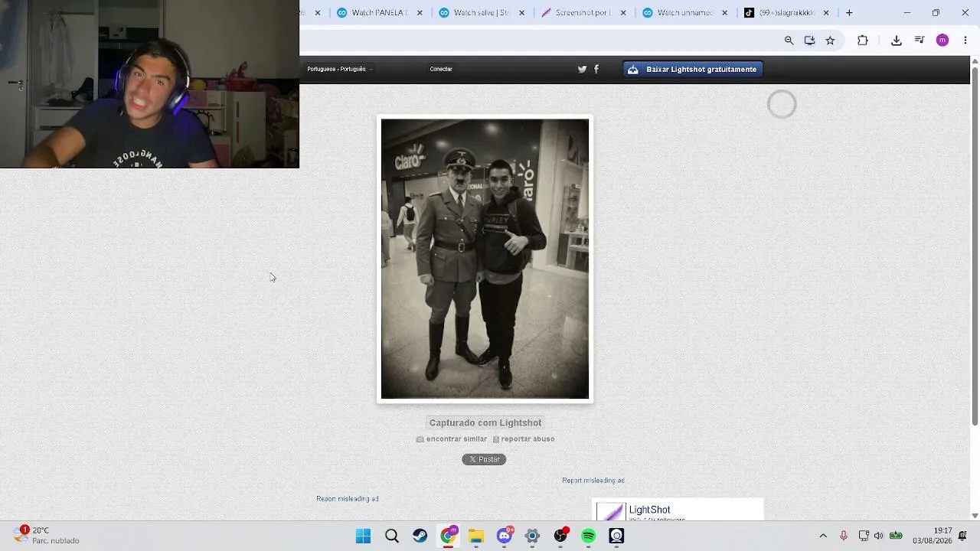Image resolution: width=980 pixels, height=551 pixels.
Task: Open the weather widget showing 20°C
Action: [46, 536]
